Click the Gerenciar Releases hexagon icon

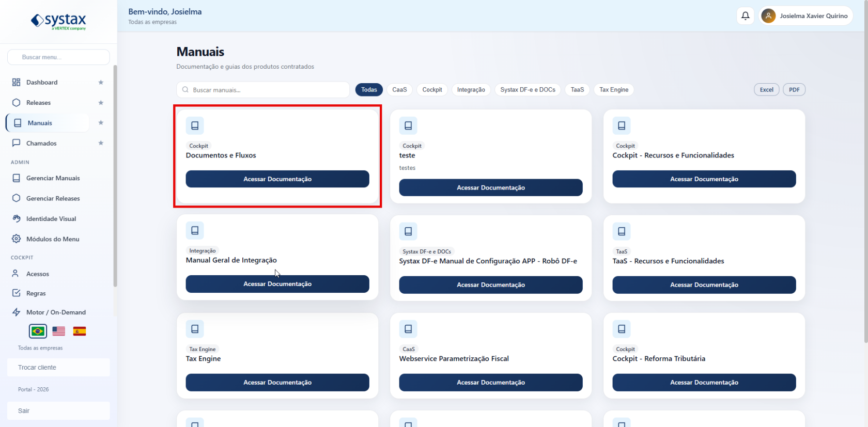coord(17,198)
